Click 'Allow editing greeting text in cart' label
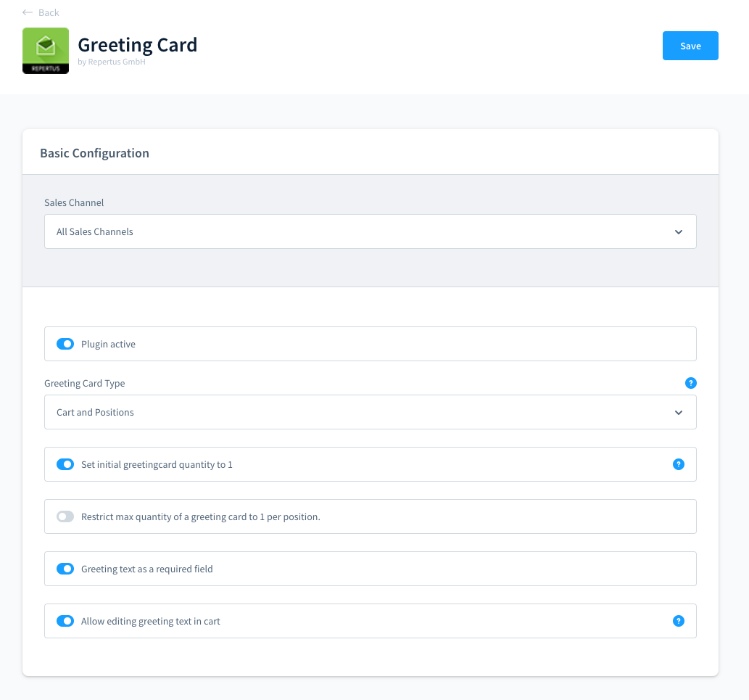Image resolution: width=749 pixels, height=700 pixels. (151, 621)
